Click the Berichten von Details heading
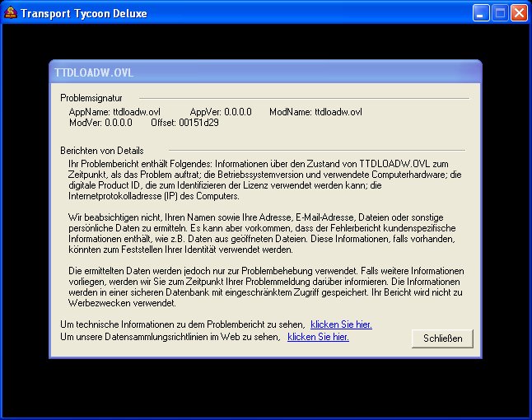The height and width of the screenshot is (420, 532). (x=102, y=150)
